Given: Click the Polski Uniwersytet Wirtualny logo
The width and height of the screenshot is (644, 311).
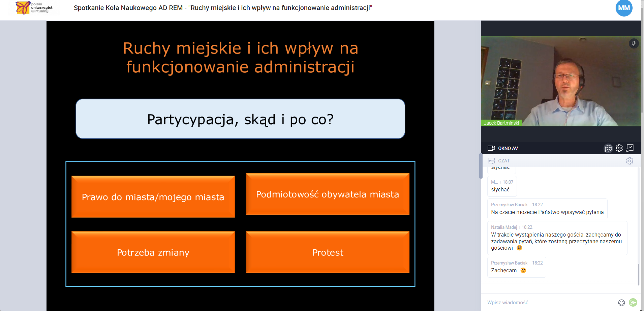Looking at the screenshot, I should click(34, 8).
